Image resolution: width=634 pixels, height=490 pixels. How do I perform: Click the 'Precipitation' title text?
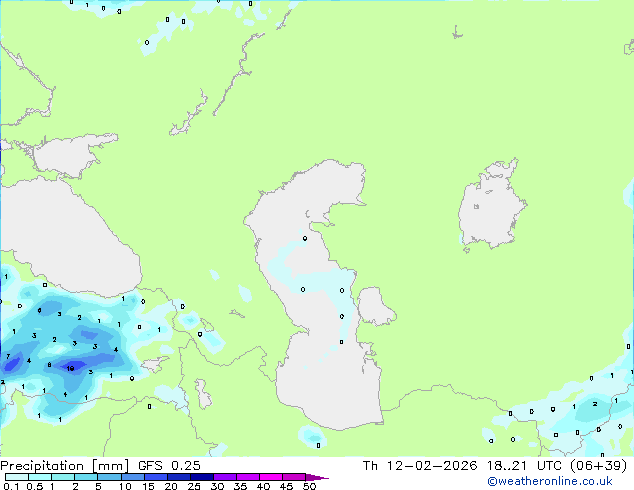[x=42, y=466]
